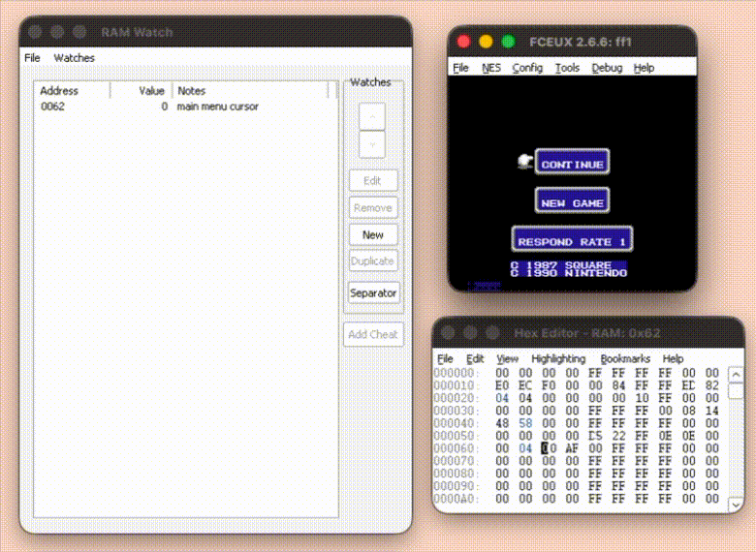The image size is (756, 552).
Task: Click the 0000A0 address label in Hex Editor
Action: click(456, 499)
